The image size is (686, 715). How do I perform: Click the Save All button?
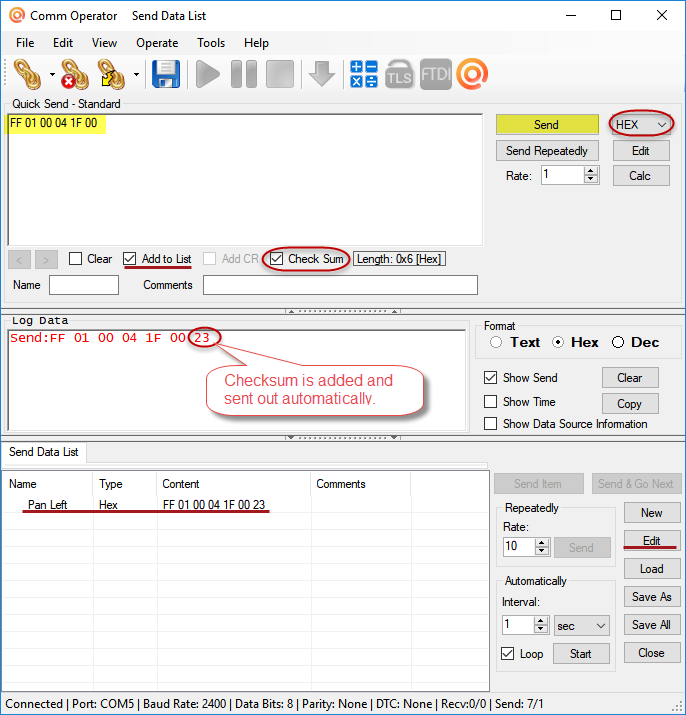coord(652,625)
